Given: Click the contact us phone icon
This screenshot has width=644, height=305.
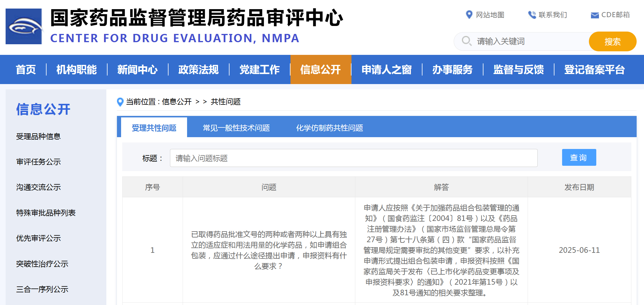Looking at the screenshot, I should pos(532,15).
